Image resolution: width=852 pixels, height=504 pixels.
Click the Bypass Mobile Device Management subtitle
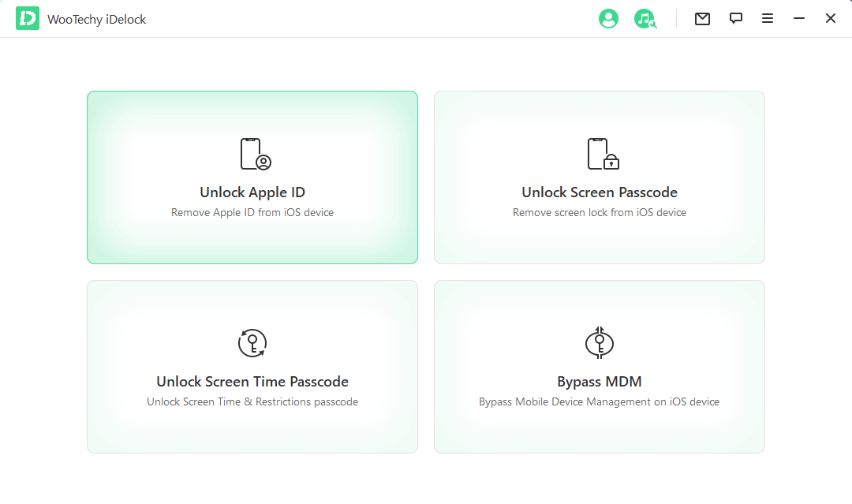point(599,401)
